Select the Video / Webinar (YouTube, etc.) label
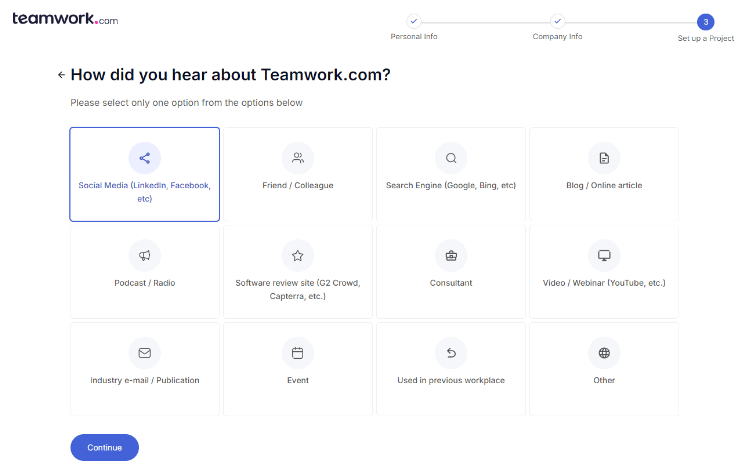 click(604, 283)
